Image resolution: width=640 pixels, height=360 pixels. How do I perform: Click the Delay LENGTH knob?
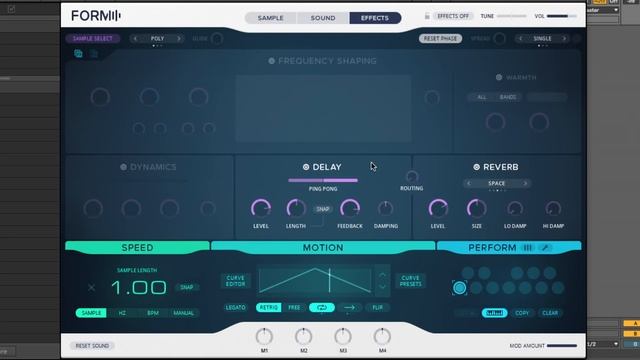pyautogui.click(x=296, y=209)
